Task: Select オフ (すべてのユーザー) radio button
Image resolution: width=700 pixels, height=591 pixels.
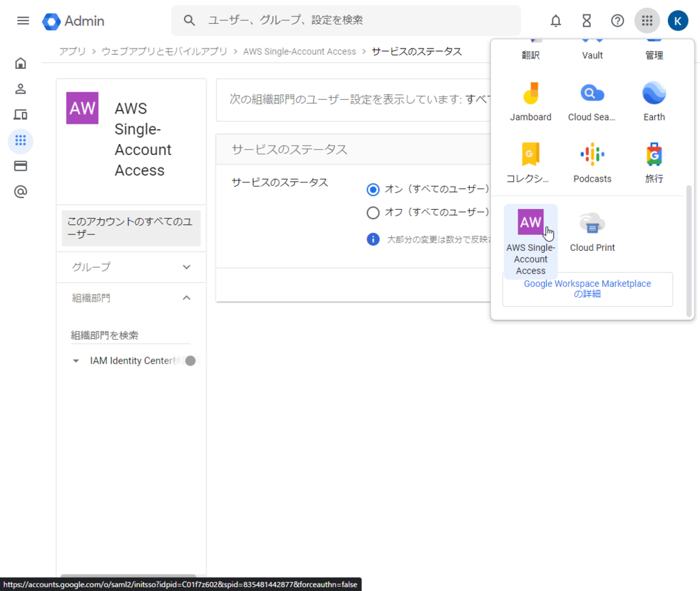Action: coord(373,212)
